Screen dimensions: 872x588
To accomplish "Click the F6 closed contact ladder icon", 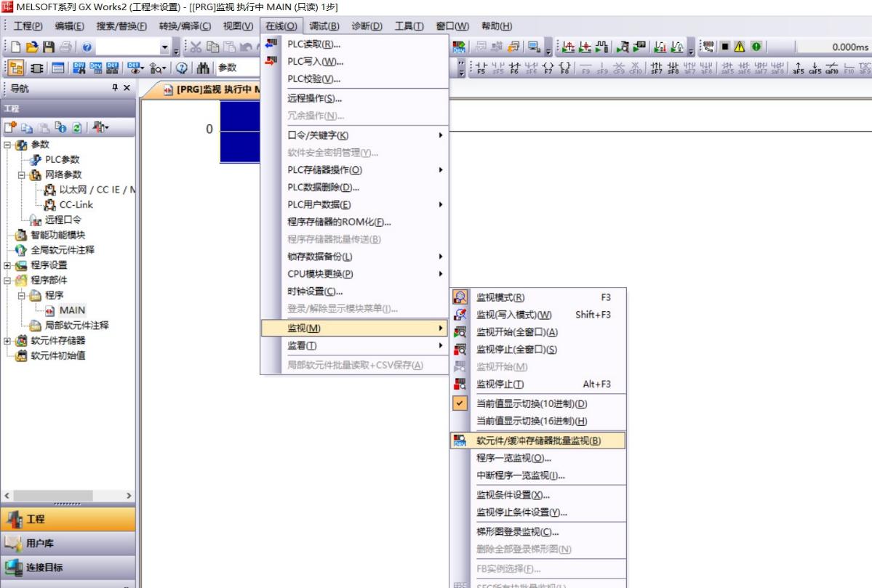I will point(514,68).
